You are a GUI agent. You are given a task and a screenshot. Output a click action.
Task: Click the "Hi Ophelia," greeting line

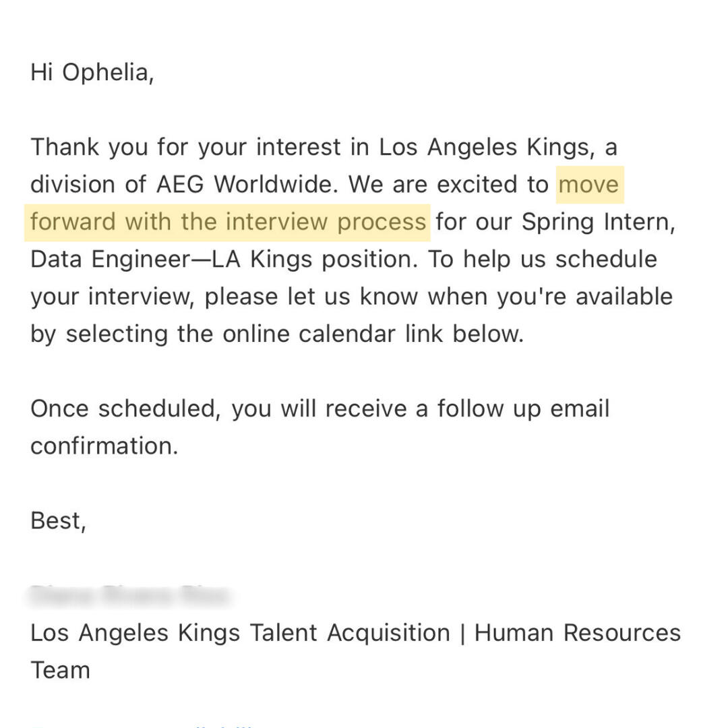pyautogui.click(x=92, y=72)
